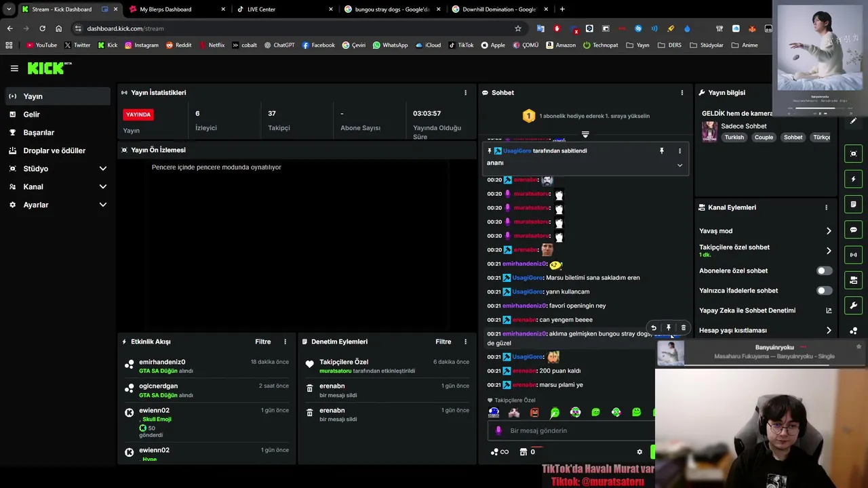Click the stream preview icon in the right toolbar

tap(853, 154)
